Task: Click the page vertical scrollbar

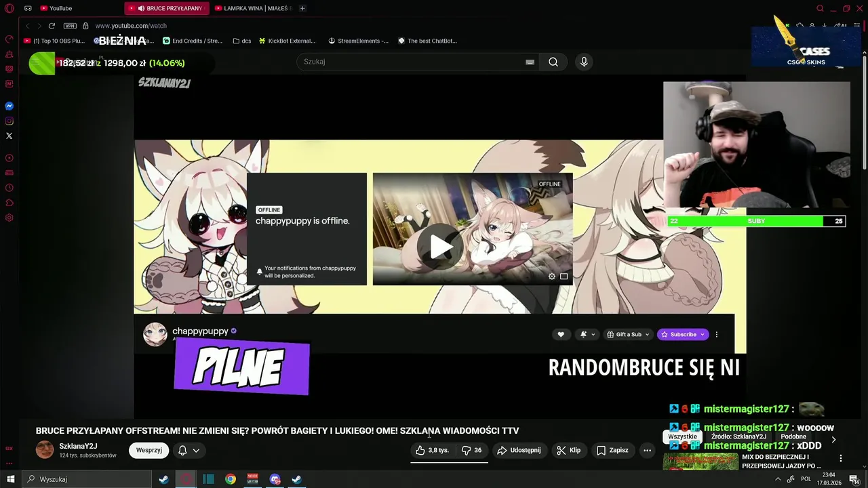Action: (865, 112)
